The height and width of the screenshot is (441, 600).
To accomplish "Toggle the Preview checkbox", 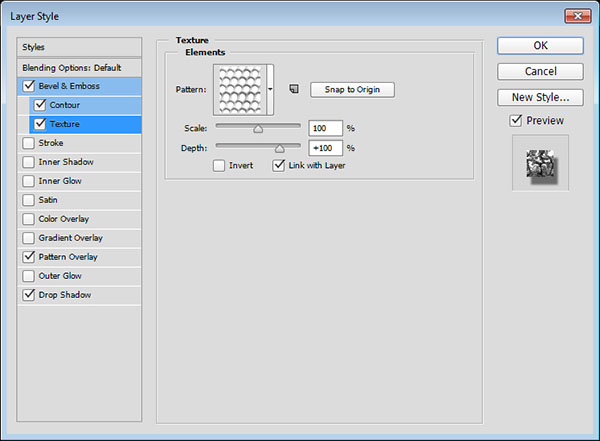I will click(x=515, y=121).
